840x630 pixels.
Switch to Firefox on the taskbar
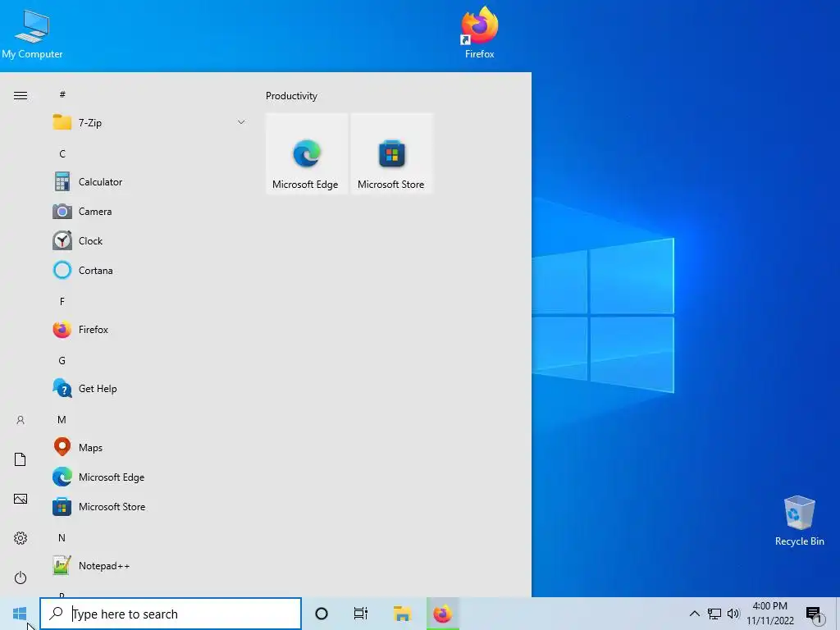442,614
